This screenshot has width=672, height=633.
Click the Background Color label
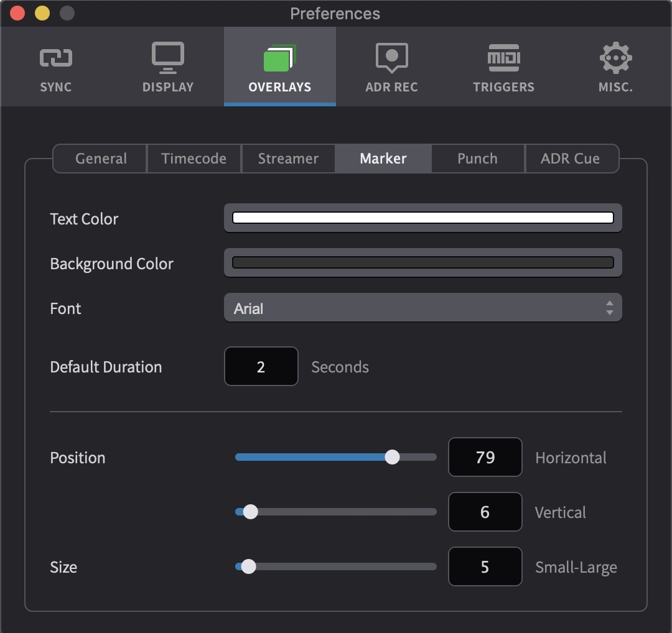(x=111, y=264)
